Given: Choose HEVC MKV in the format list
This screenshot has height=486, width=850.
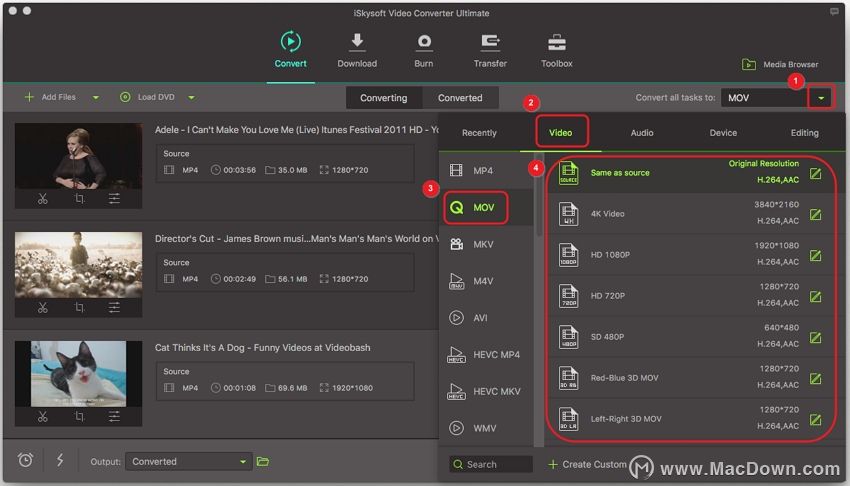Looking at the screenshot, I should click(486, 392).
